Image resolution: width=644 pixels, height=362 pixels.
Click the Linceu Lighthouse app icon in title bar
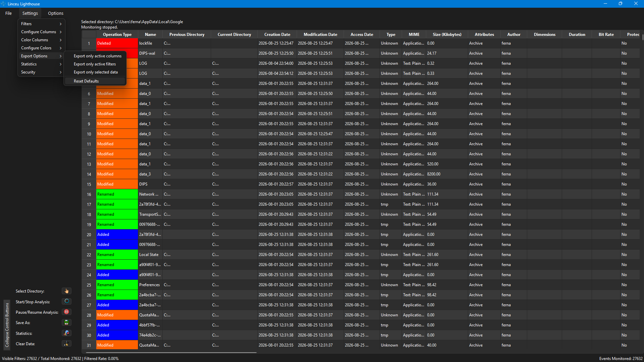click(x=3, y=4)
